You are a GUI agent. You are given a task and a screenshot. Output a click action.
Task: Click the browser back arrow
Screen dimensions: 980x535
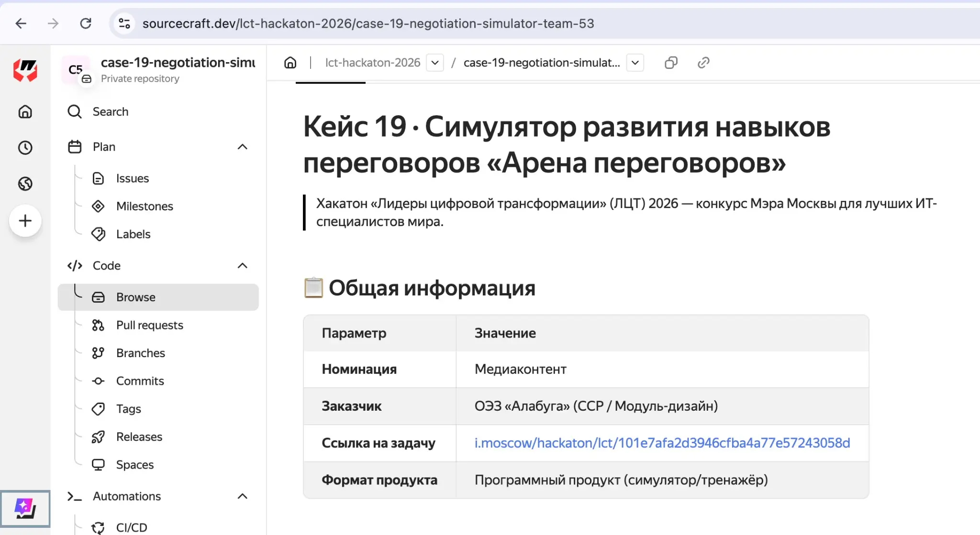(21, 23)
